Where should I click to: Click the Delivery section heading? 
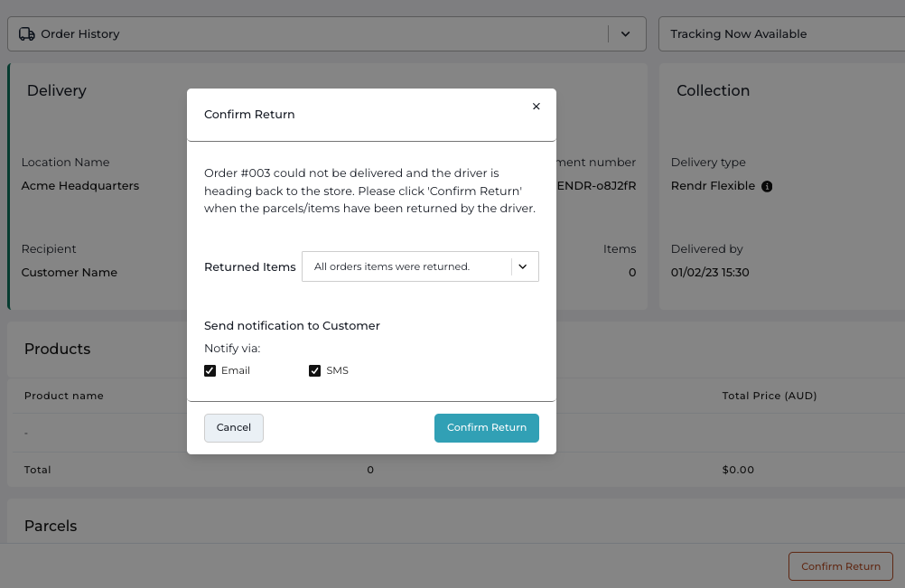pyautogui.click(x=57, y=90)
